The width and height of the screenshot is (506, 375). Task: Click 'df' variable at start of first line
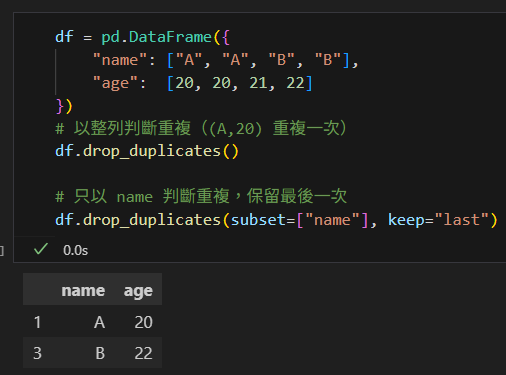tap(64, 37)
